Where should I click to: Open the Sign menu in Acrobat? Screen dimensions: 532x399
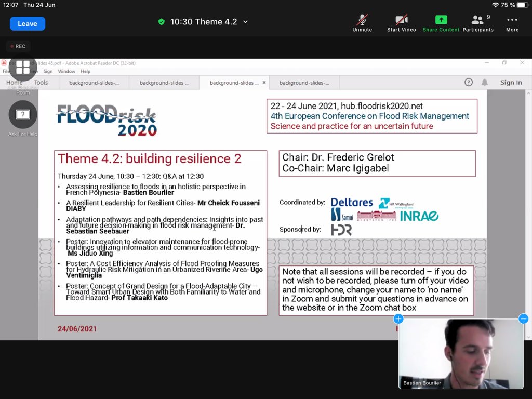pyautogui.click(x=48, y=71)
